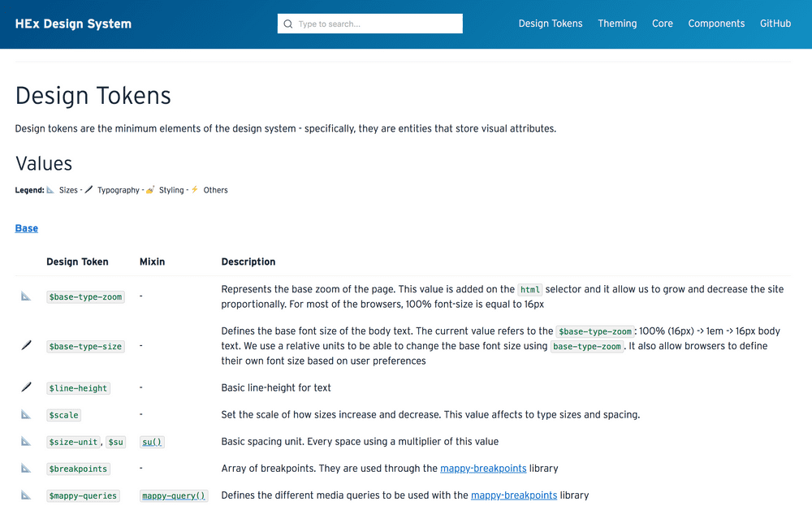812x532 pixels.
Task: Click the sizes icon beside $scale
Action: (x=25, y=414)
